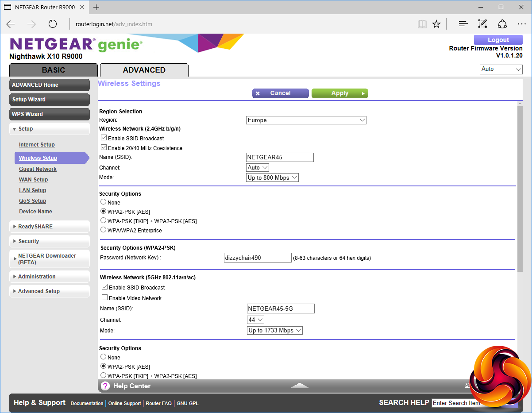Switch to the BASIC tab

point(54,70)
